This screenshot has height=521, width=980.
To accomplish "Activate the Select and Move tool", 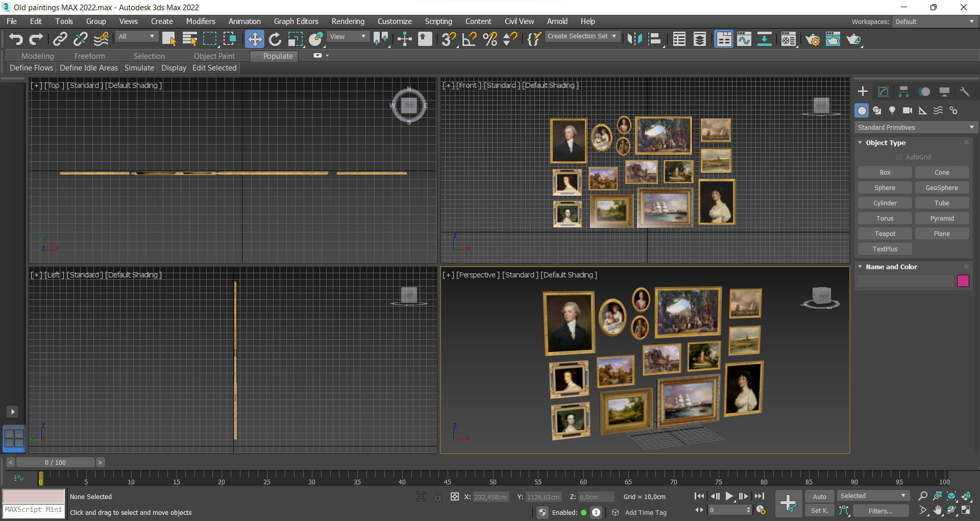I will click(255, 39).
